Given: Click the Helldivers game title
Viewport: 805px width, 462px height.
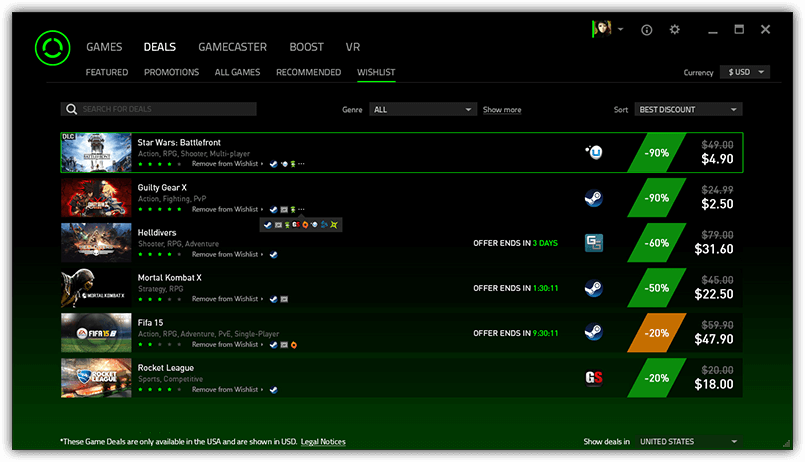Looking at the screenshot, I should [157, 233].
